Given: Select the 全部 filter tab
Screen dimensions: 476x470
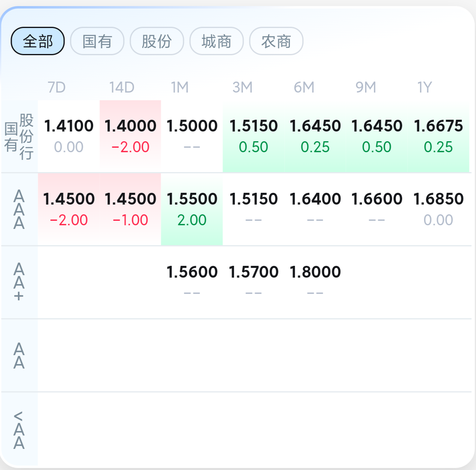Looking at the screenshot, I should tap(38, 41).
